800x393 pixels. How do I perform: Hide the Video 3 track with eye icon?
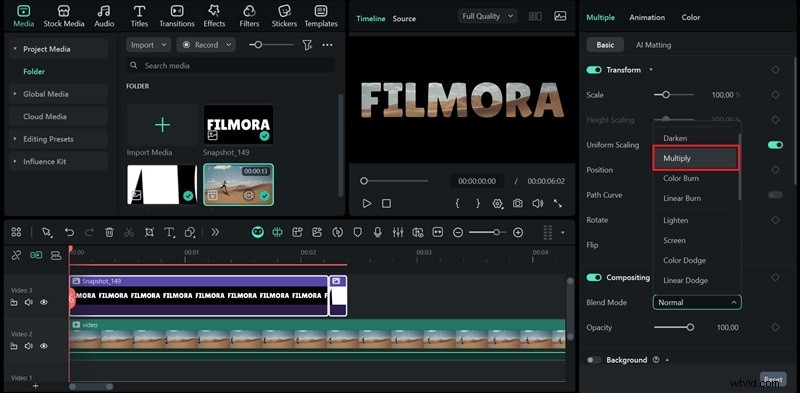click(44, 302)
